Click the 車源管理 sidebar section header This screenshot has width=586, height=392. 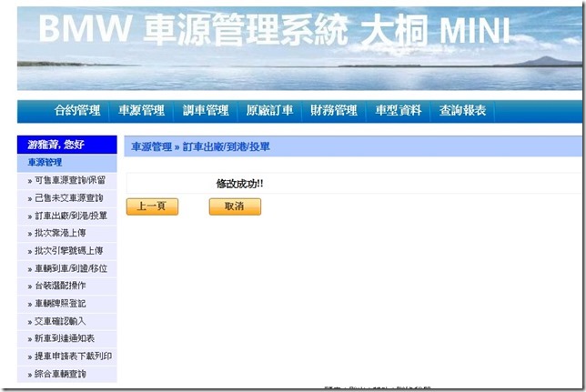[67, 163]
